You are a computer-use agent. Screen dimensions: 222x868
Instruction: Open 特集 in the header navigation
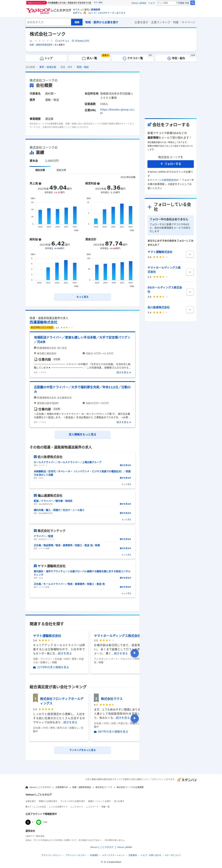click(176, 22)
